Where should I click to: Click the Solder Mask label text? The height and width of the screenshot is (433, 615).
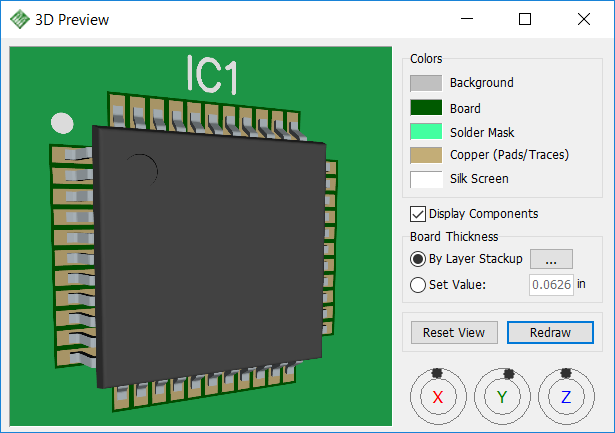(x=482, y=133)
